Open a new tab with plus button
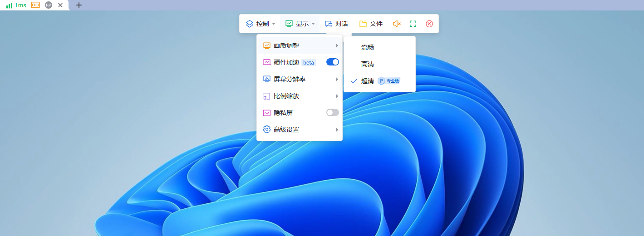The width and height of the screenshot is (644, 236). (79, 5)
